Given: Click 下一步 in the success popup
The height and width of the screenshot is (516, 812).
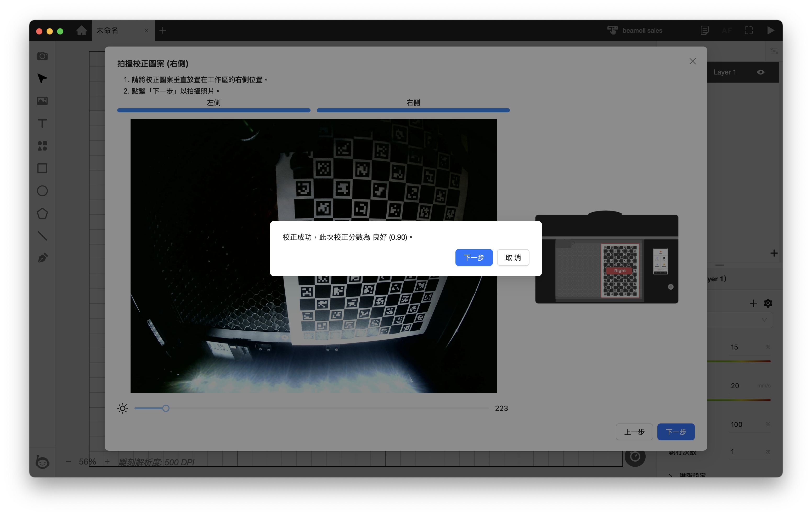Looking at the screenshot, I should tap(474, 257).
